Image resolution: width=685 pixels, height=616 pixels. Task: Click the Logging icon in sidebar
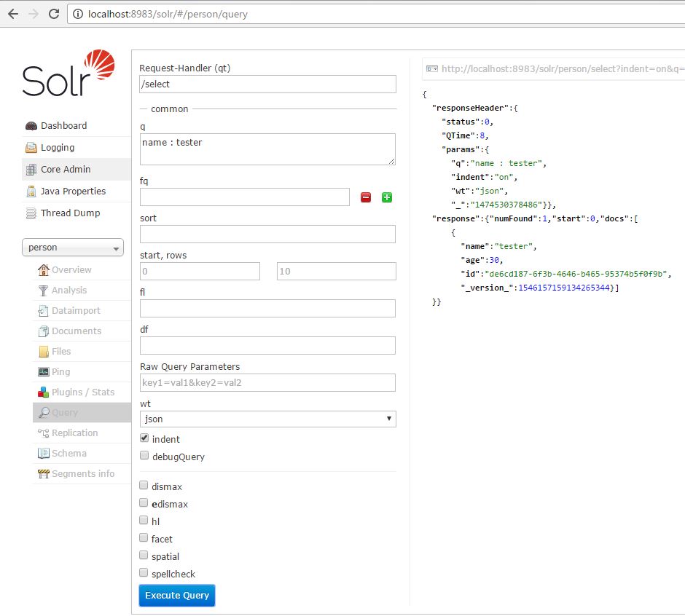click(31, 148)
